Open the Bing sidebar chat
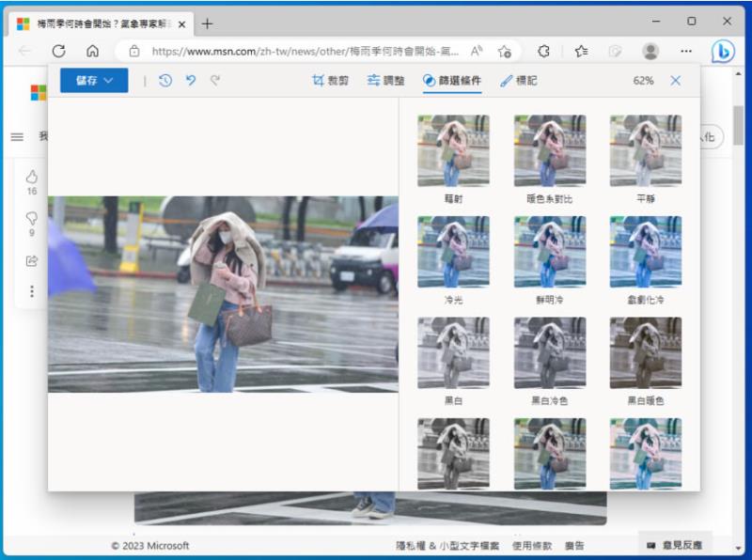 (x=723, y=52)
